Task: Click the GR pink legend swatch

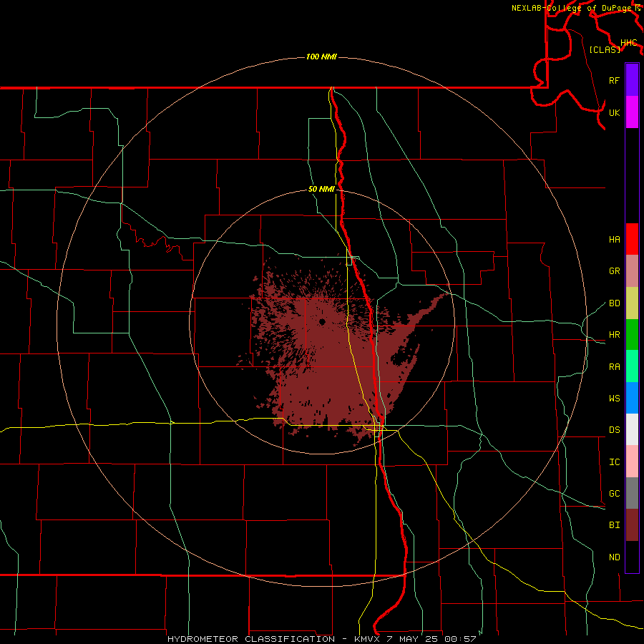Action: click(x=632, y=271)
